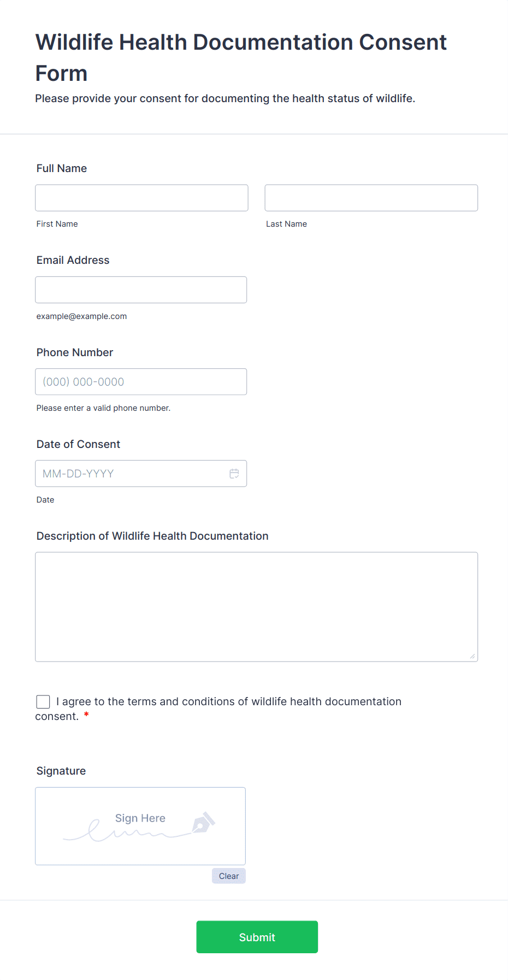Submit the consent form
508x980 pixels.
click(x=257, y=937)
